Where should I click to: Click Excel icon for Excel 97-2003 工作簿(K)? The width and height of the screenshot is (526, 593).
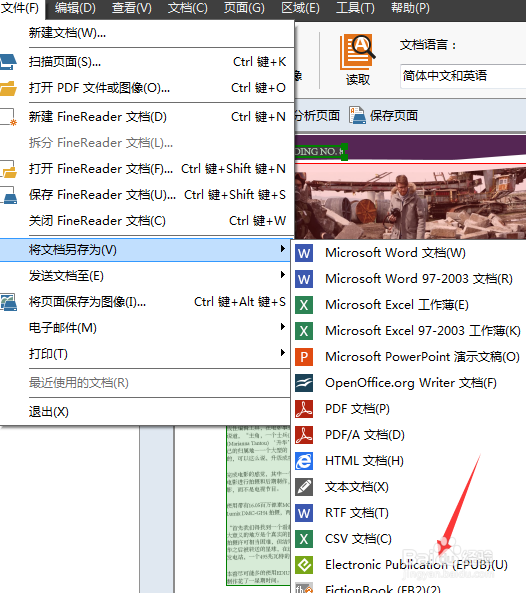[x=304, y=331]
